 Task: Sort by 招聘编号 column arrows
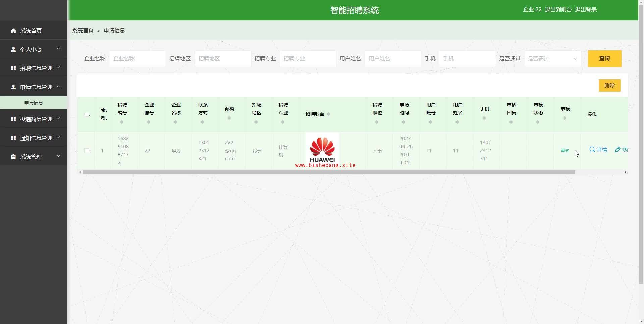pos(122,122)
